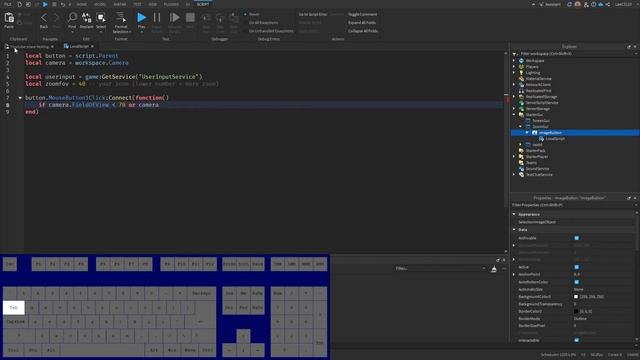The height and width of the screenshot is (360, 640).
Task: Go Back in script navigation
Action: click(x=44, y=20)
